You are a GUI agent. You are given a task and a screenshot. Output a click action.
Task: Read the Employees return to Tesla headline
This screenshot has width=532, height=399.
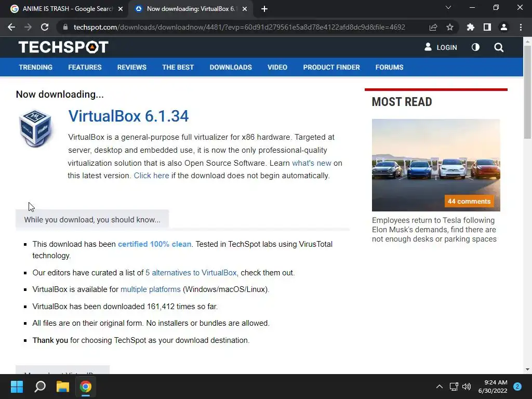point(434,230)
